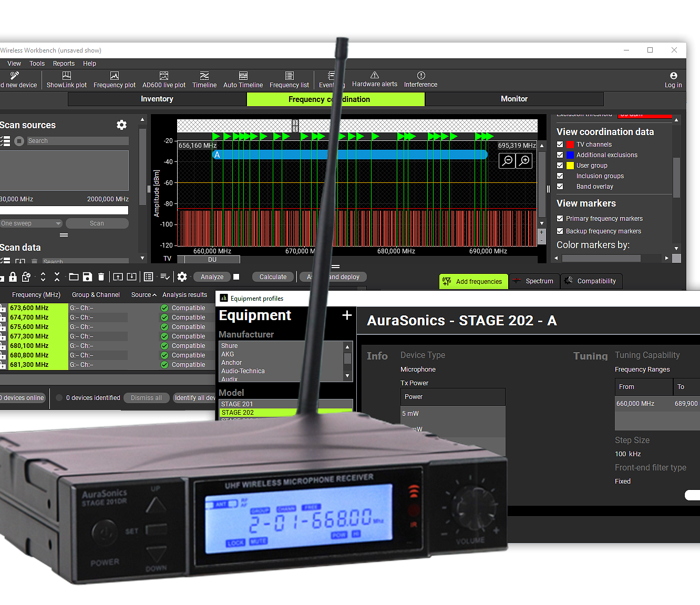Toggle the checkbox beside Analyze button
700x605 pixels.
click(236, 276)
